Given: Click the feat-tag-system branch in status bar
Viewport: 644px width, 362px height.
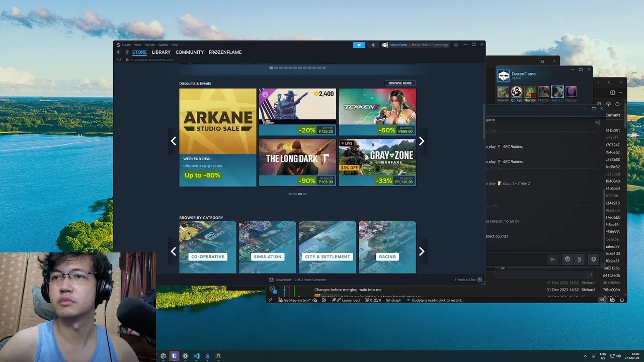Looking at the screenshot, I should point(294,300).
